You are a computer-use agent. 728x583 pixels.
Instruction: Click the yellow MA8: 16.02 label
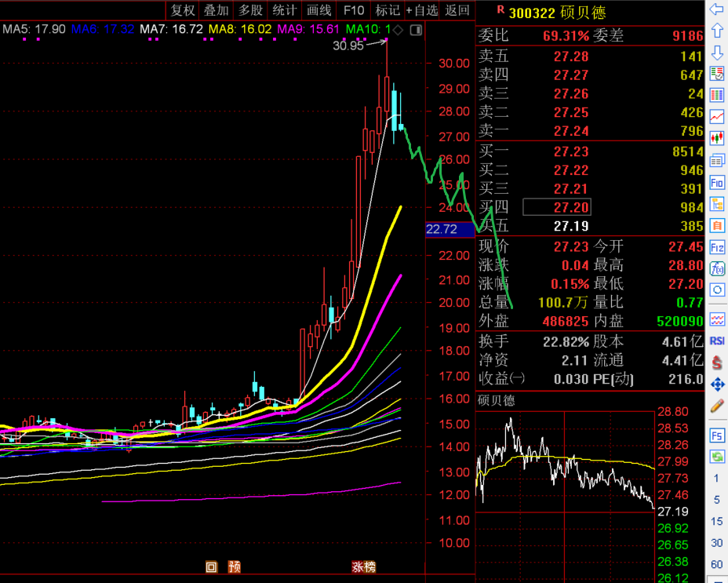tap(240, 29)
